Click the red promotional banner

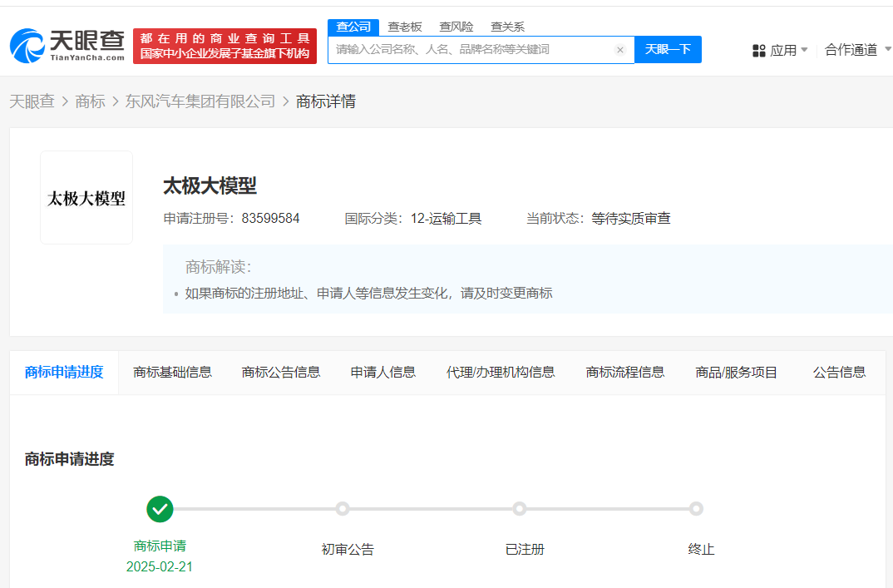tap(224, 46)
